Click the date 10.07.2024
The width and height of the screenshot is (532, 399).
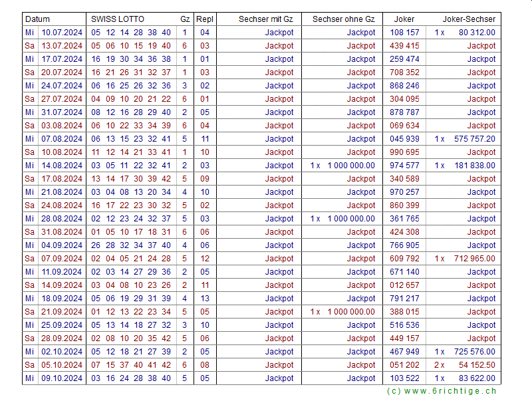tap(62, 33)
